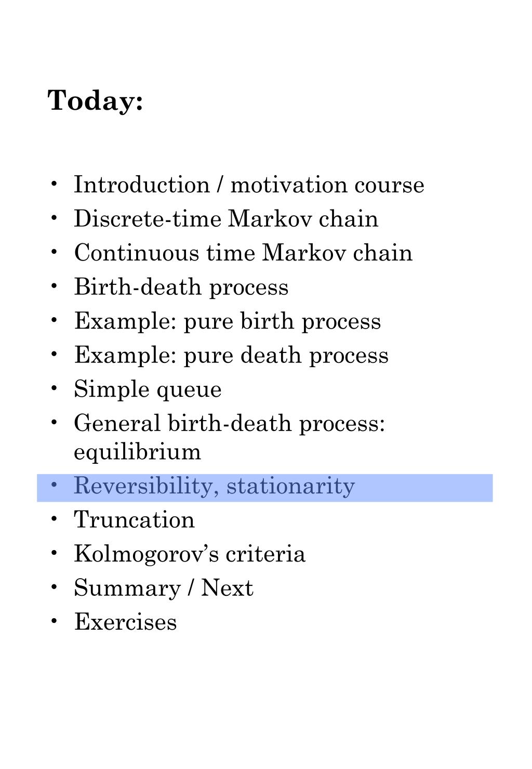
Task: Open Introduction / motivation course item
Action: pyautogui.click(x=249, y=185)
